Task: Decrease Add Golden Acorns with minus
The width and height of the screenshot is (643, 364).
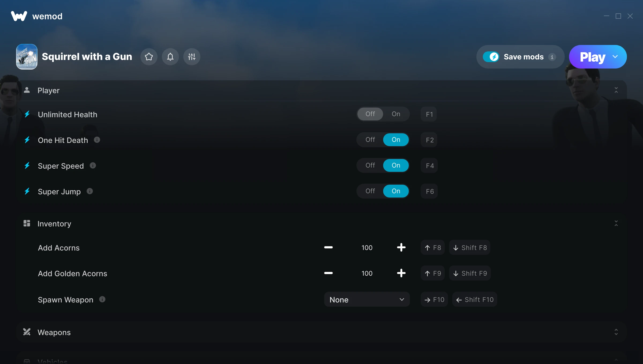Action: (x=328, y=273)
